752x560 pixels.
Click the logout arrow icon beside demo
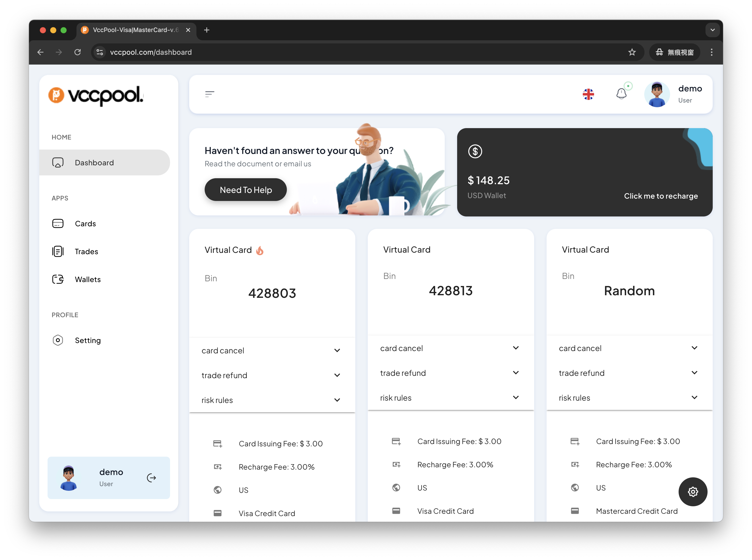click(151, 478)
